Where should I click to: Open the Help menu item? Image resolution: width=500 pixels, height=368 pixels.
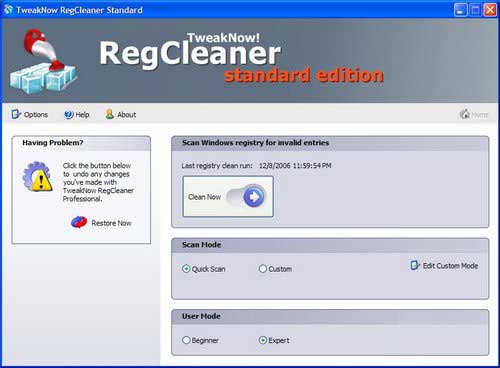coord(77,115)
